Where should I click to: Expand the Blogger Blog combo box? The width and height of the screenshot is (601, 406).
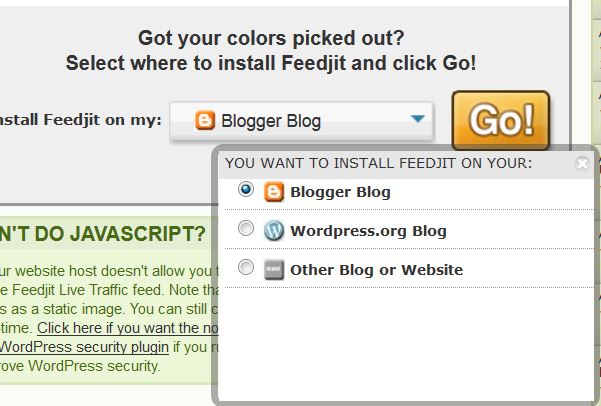click(302, 121)
